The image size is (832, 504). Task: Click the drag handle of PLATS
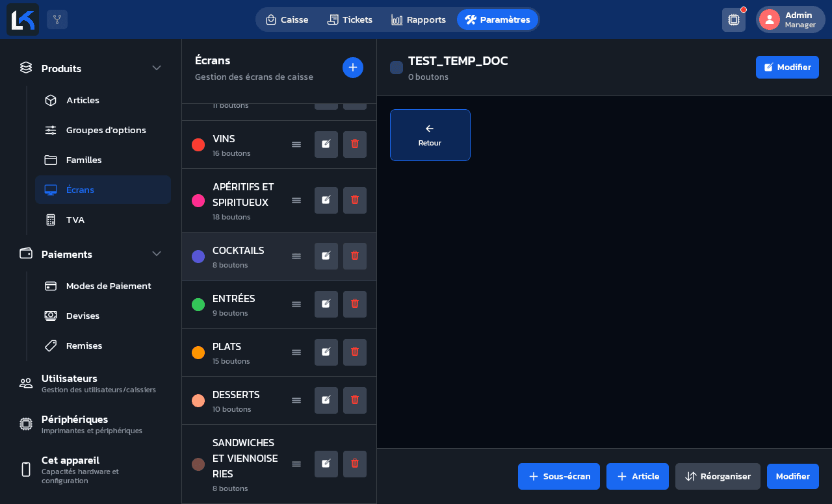pyautogui.click(x=296, y=352)
